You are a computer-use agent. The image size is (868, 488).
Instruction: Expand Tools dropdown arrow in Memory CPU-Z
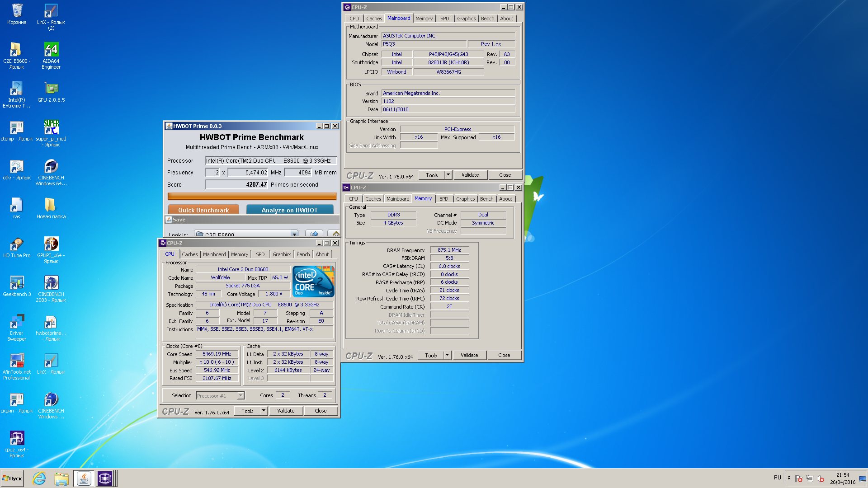coord(447,356)
